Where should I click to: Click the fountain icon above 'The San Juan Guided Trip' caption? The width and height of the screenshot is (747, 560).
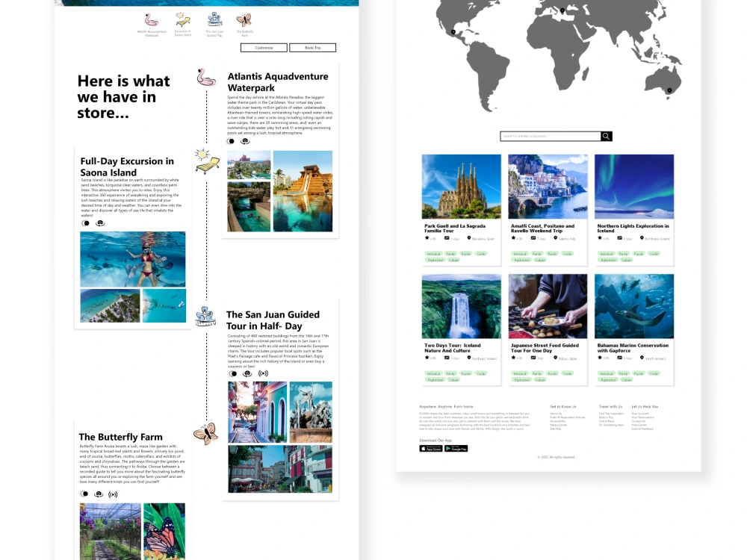point(214,19)
